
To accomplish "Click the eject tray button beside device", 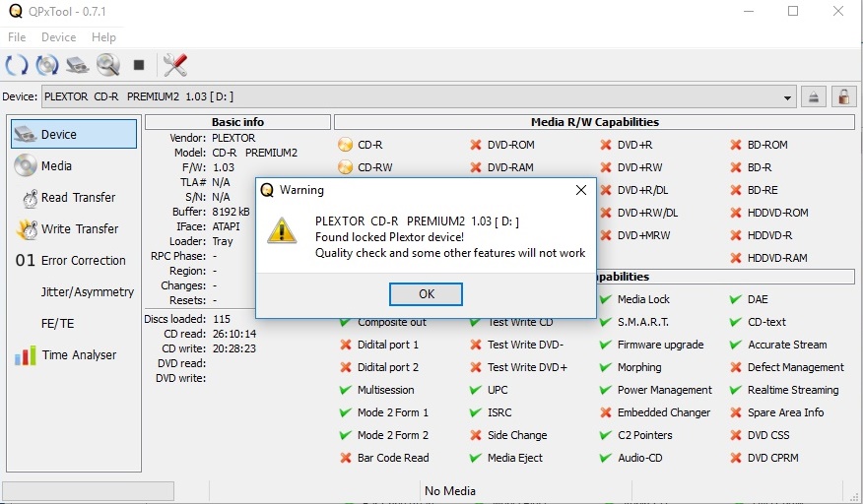I will coord(813,96).
